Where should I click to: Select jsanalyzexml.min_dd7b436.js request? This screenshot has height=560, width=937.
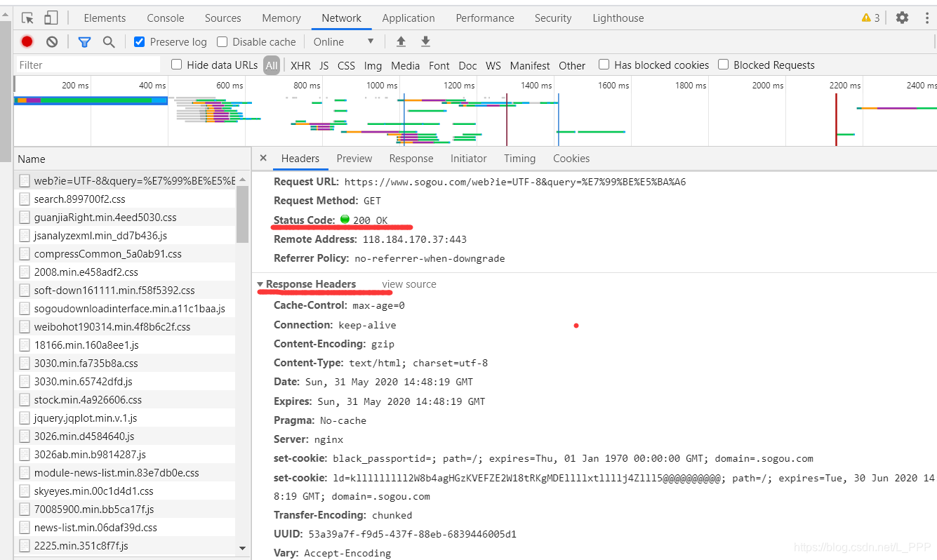tap(126, 236)
